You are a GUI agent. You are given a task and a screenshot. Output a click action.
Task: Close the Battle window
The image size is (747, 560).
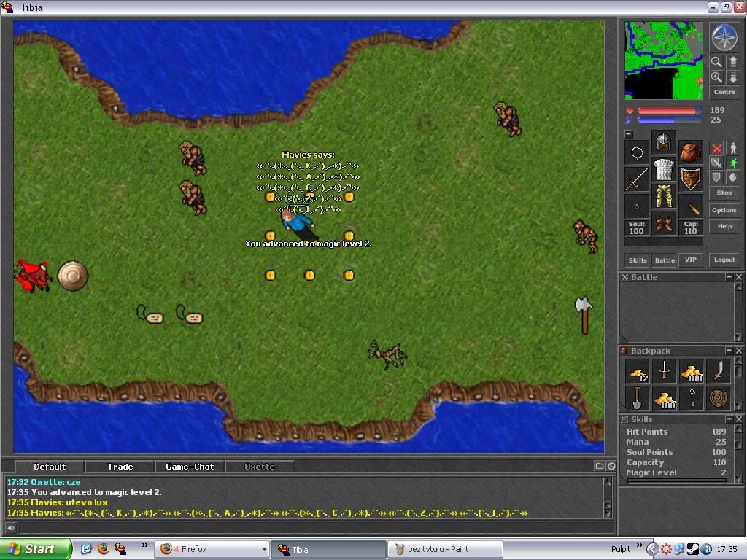[x=738, y=276]
